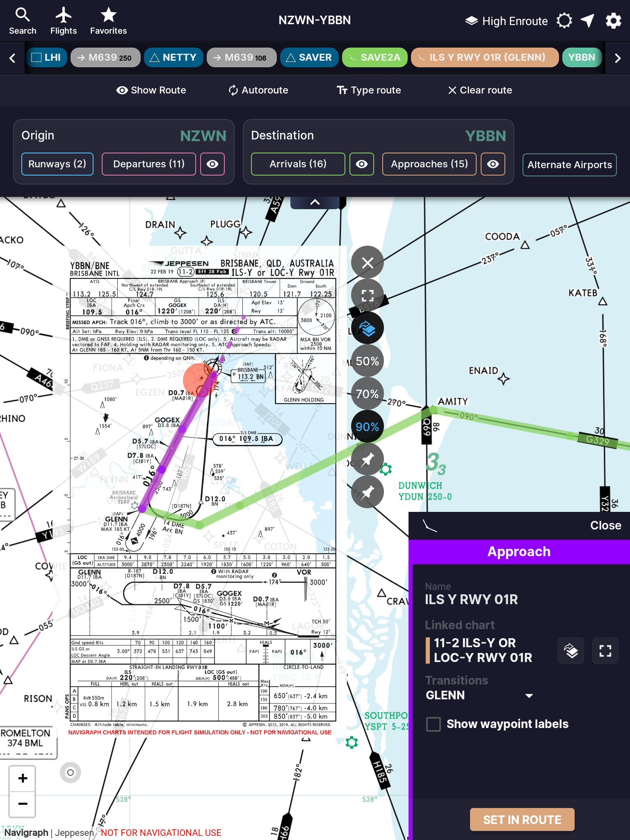The height and width of the screenshot is (840, 630).
Task: Open the Flights airplane icon
Action: pos(64,21)
